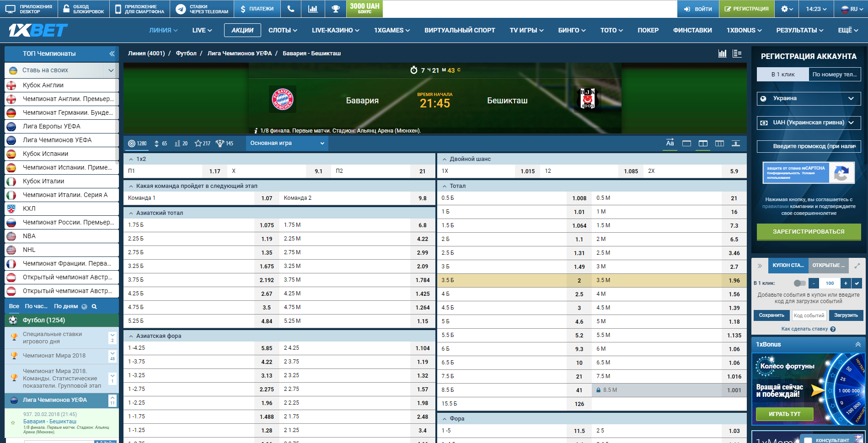Switch to По номеру тел... registration tab
This screenshot has height=443, width=868.
point(835,74)
